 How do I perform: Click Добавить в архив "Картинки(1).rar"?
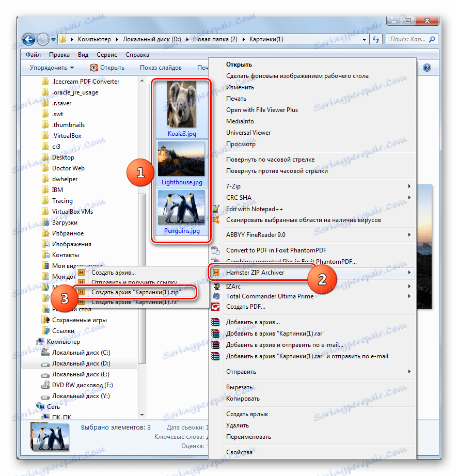[275, 334]
